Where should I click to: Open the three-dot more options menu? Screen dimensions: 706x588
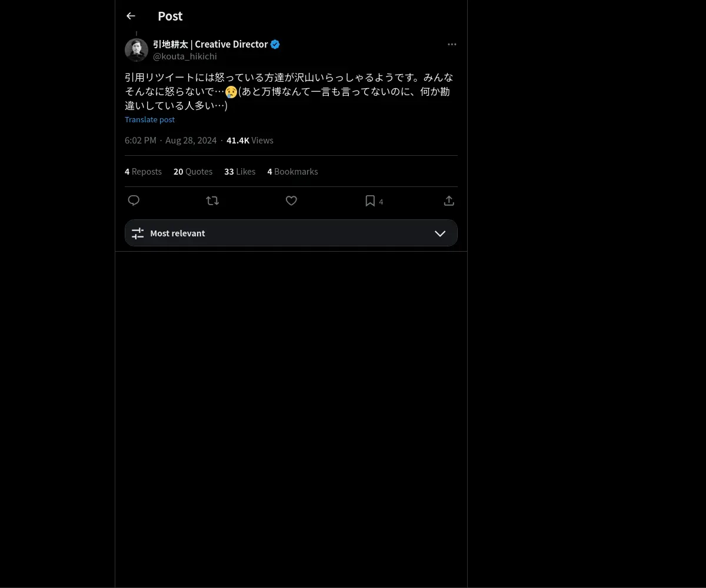452,44
